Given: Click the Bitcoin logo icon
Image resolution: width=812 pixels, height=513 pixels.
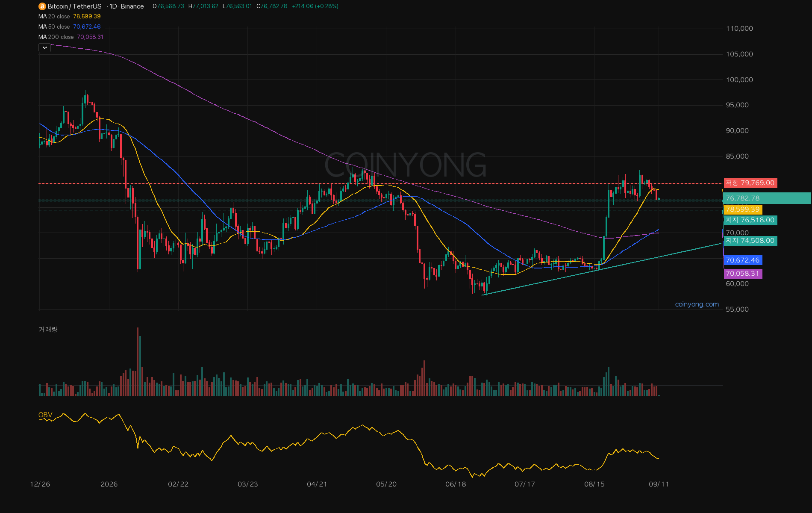Looking at the screenshot, I should (42, 6).
